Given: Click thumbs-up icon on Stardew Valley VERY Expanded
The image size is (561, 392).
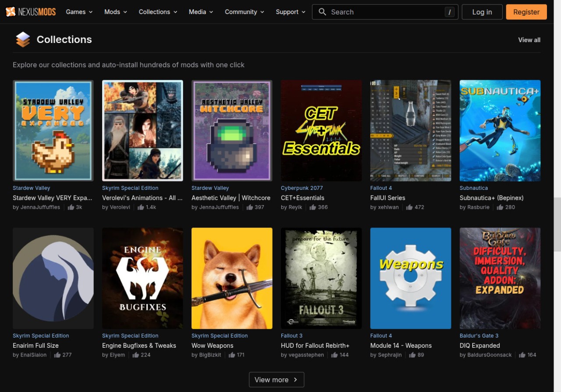Looking at the screenshot, I should point(71,207).
